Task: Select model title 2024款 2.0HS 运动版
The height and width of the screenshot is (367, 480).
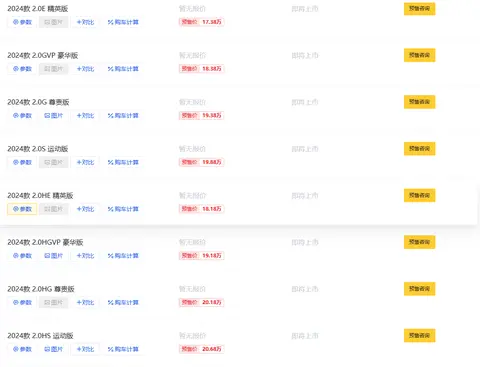Action: coord(40,335)
